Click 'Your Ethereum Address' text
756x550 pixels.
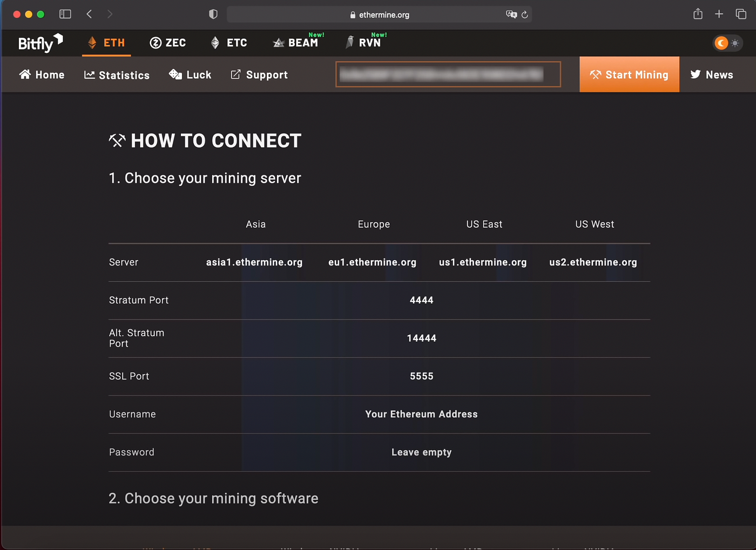[x=422, y=414]
